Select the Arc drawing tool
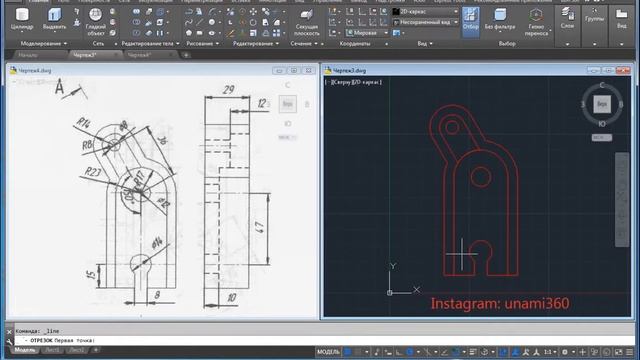This screenshot has height=360, width=640. [x=212, y=12]
